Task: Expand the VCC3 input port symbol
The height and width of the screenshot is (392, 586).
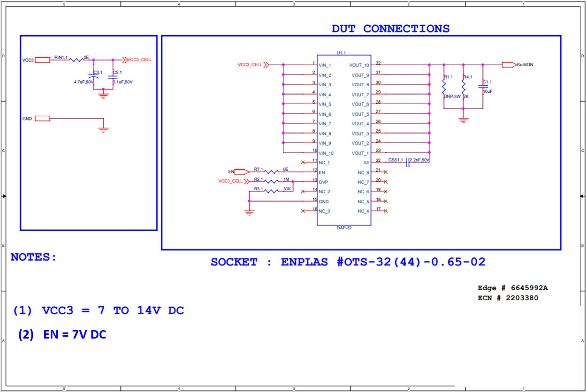Action: point(42,60)
